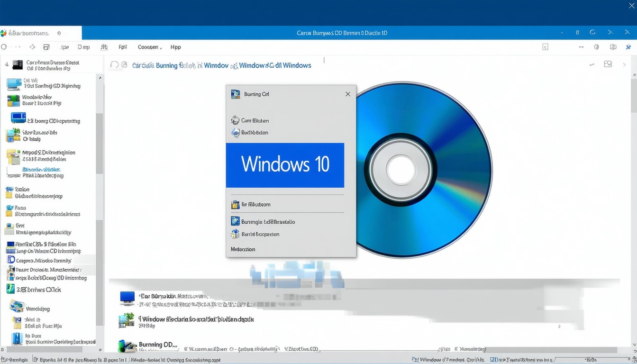Click the Metaration option in dialog

tap(243, 249)
